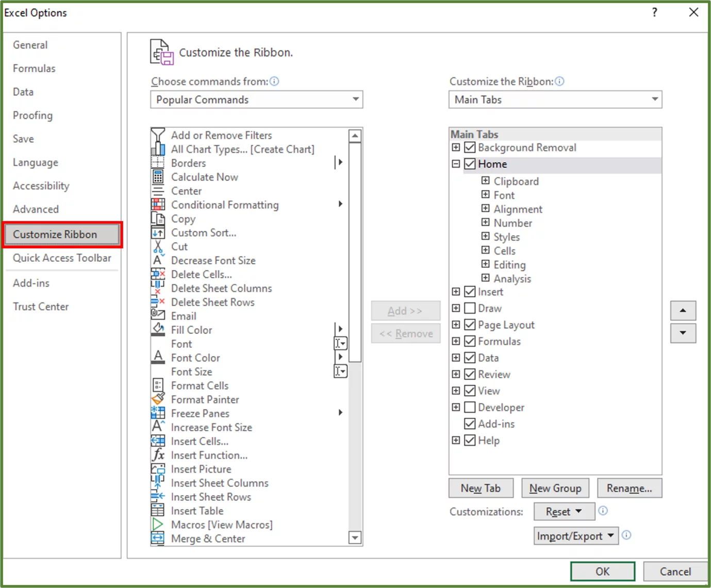Viewport: 711px width, 588px height.
Task: Select the Fill Color command icon
Action: pyautogui.click(x=158, y=329)
